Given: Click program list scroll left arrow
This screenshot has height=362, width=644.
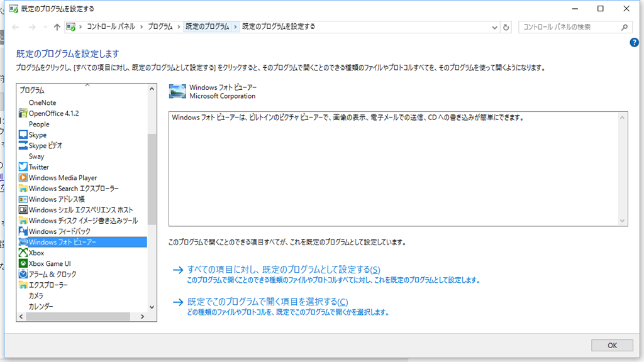Looking at the screenshot, I should click(x=21, y=317).
